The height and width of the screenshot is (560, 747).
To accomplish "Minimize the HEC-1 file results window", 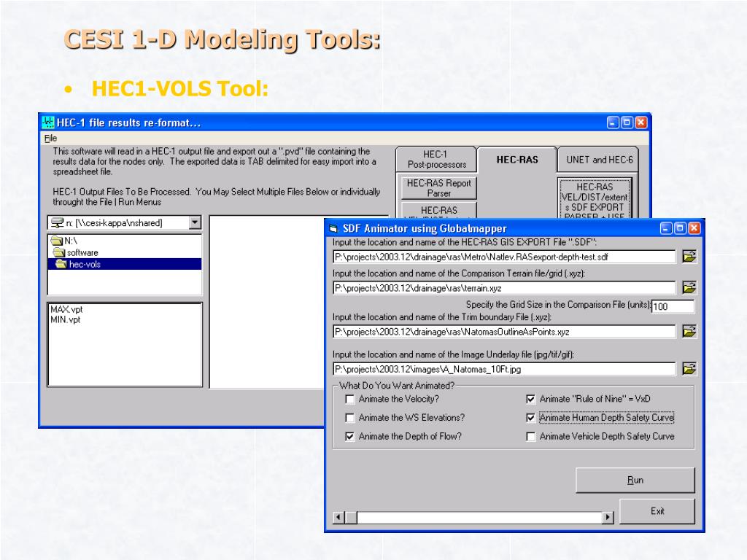I will coord(613,122).
